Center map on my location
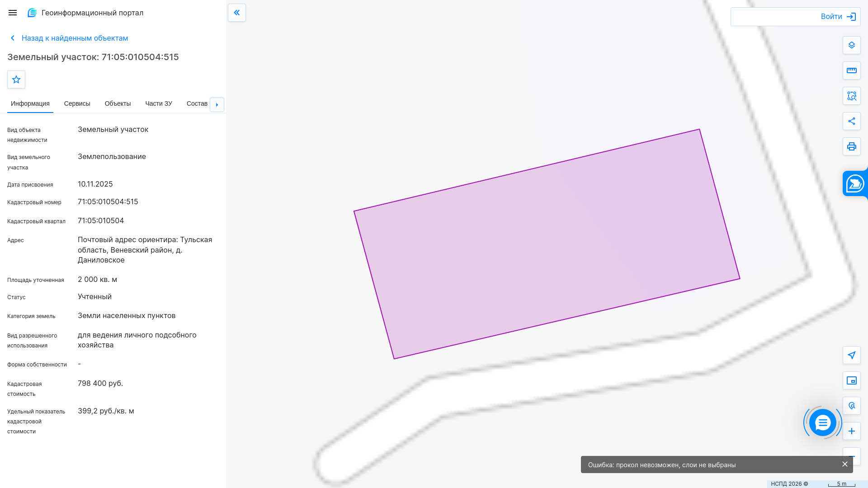The image size is (868, 488). coord(852,355)
